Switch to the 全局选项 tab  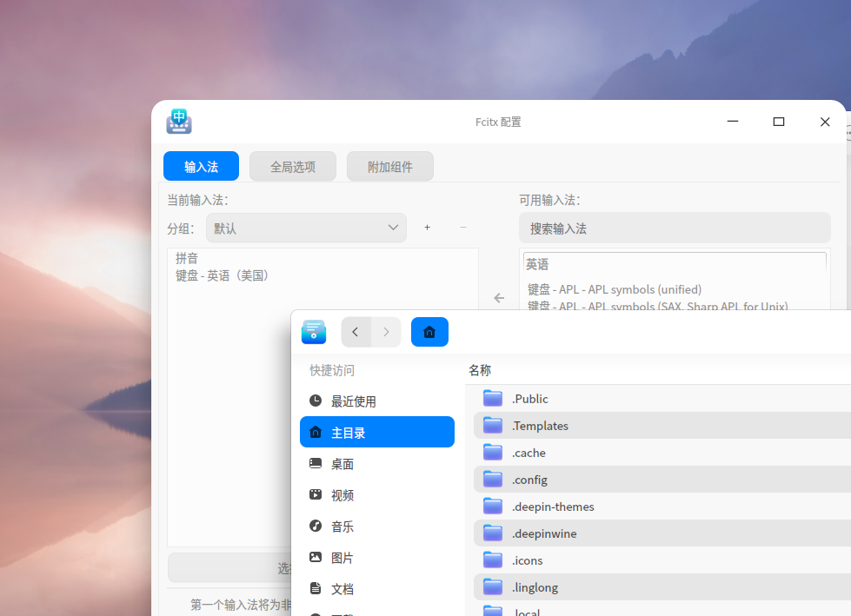point(293,166)
